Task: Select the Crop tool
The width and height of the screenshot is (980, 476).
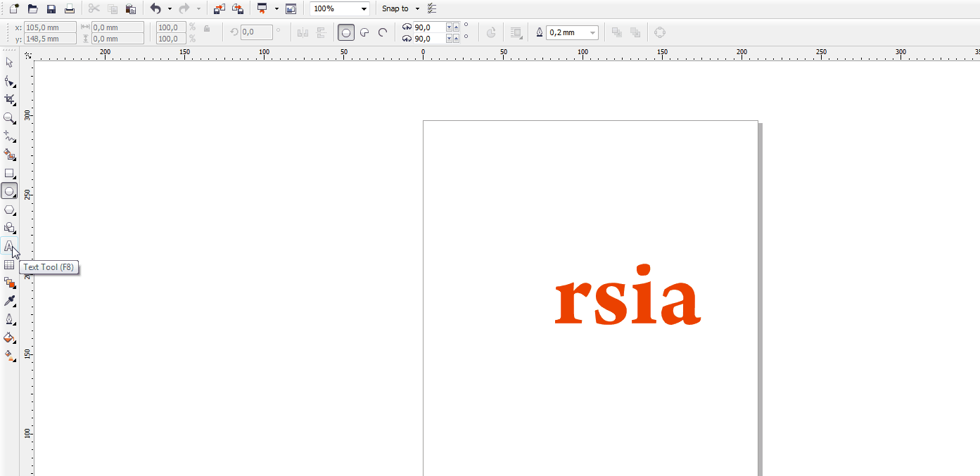Action: click(9, 100)
